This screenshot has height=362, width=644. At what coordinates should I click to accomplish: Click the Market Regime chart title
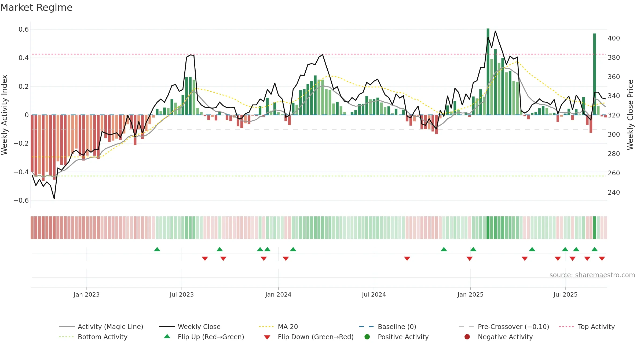pyautogui.click(x=36, y=8)
